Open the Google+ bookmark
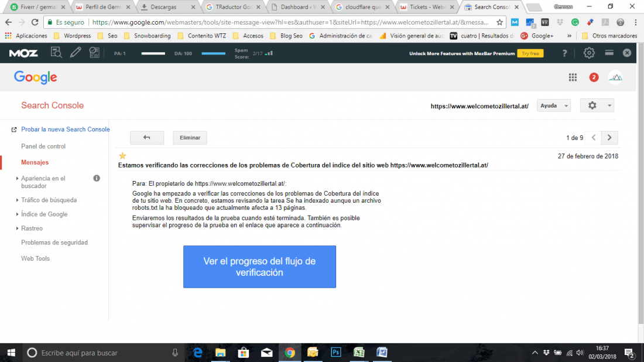This screenshot has height=362, width=644. tap(537, 36)
